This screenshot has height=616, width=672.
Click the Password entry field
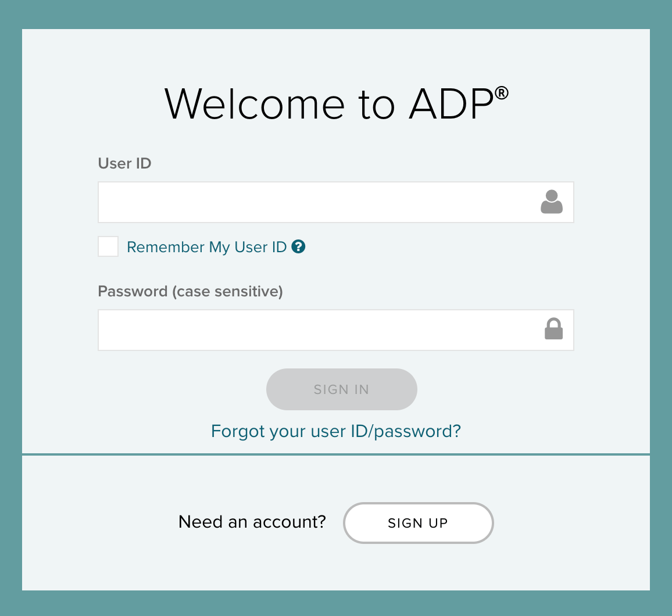point(320,329)
